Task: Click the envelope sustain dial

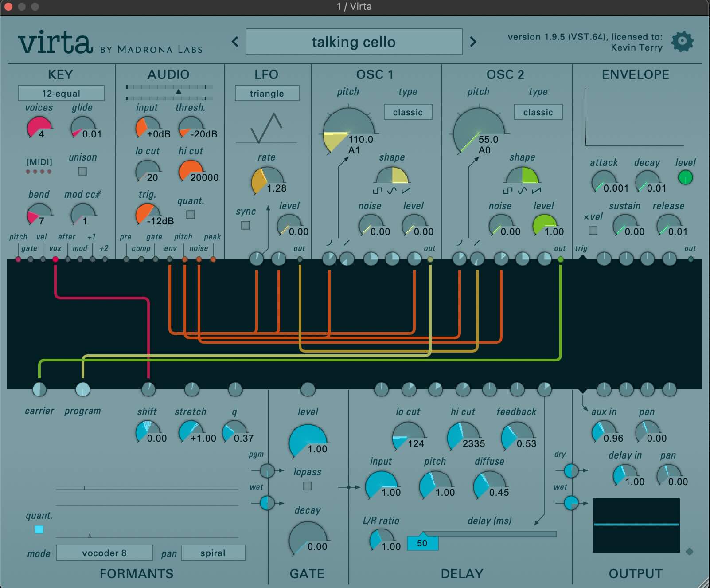Action: 625,225
